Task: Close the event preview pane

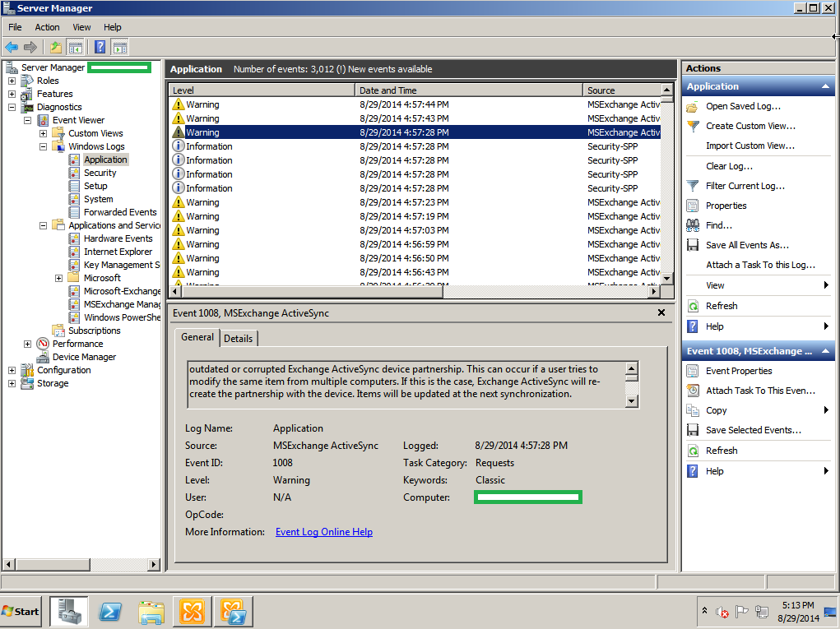Action: click(x=661, y=312)
